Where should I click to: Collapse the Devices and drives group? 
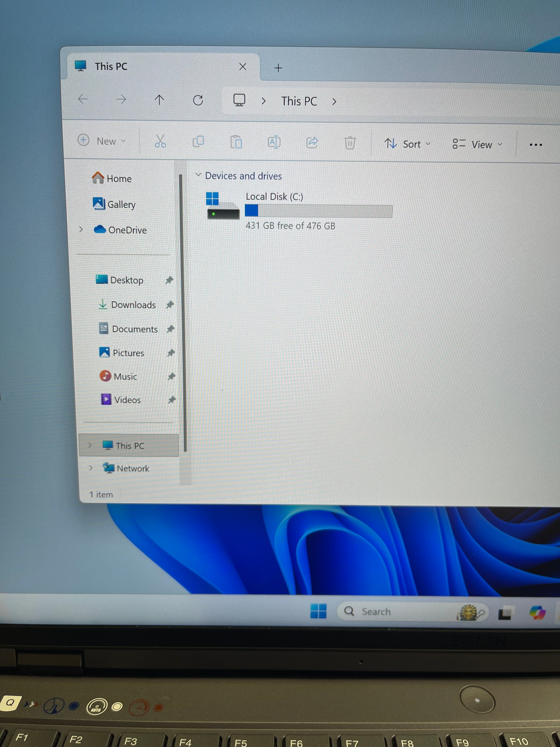199,175
